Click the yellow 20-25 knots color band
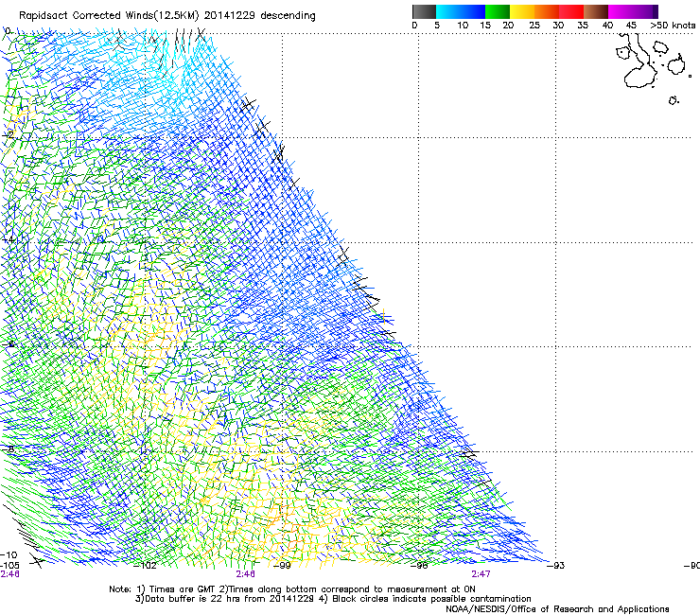Image resolution: width=700 pixels, height=615 pixels. pos(522,11)
